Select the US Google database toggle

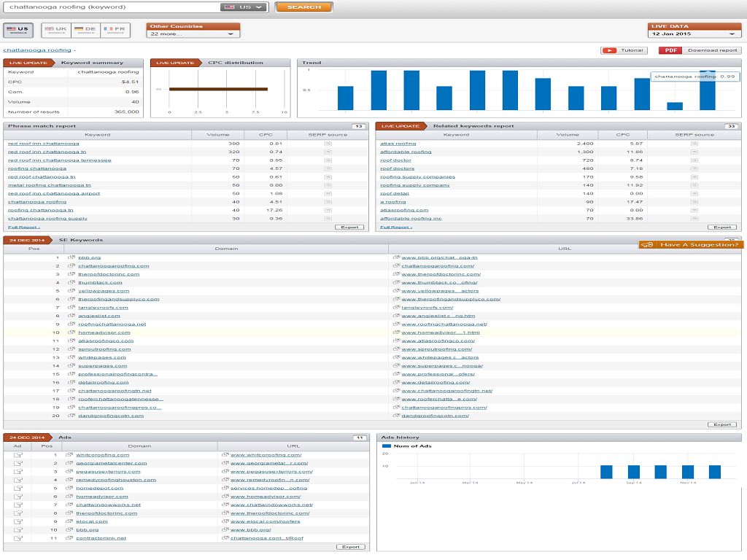(18, 30)
